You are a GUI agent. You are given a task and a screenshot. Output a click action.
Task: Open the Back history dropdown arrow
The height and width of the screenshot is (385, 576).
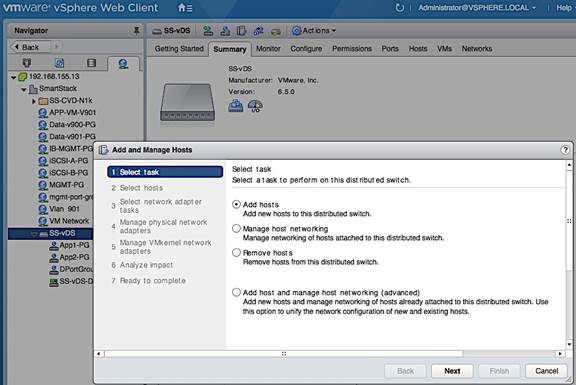click(56, 47)
